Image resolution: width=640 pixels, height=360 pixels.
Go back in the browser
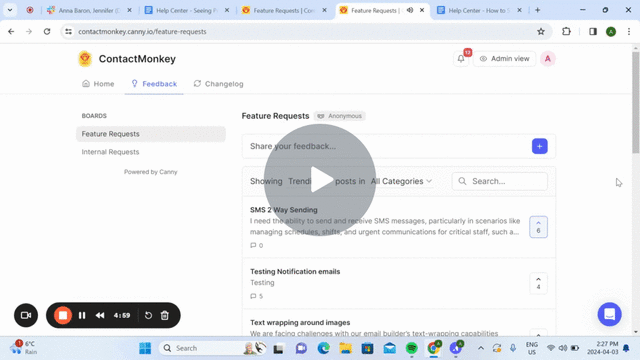tap(11, 31)
